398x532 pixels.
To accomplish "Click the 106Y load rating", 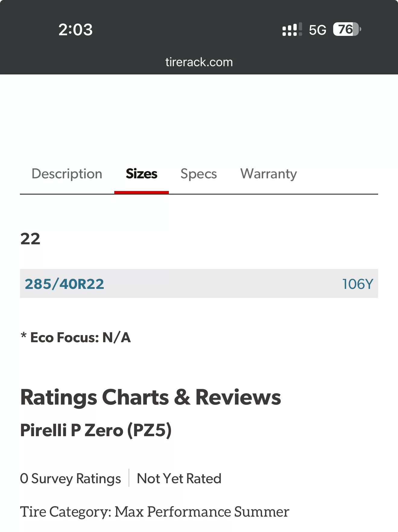I will 358,284.
